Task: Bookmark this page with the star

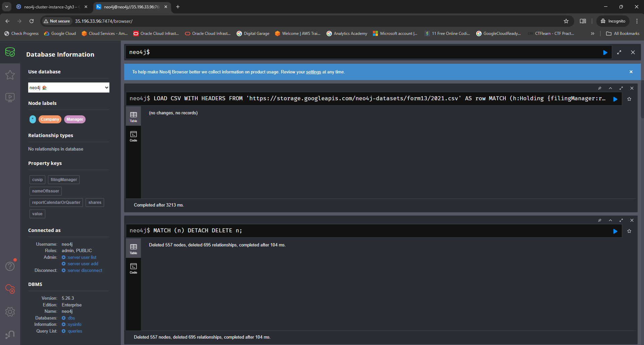Action: tap(566, 21)
